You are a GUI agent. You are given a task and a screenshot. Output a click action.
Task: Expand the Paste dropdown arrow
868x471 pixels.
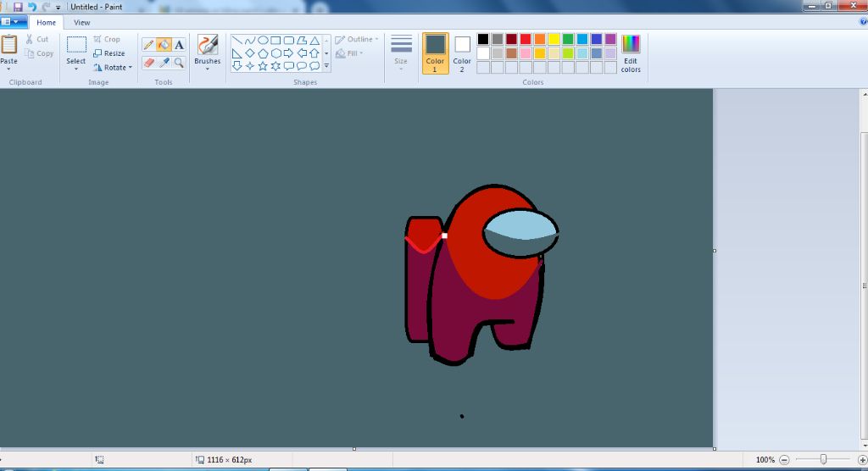point(8,69)
